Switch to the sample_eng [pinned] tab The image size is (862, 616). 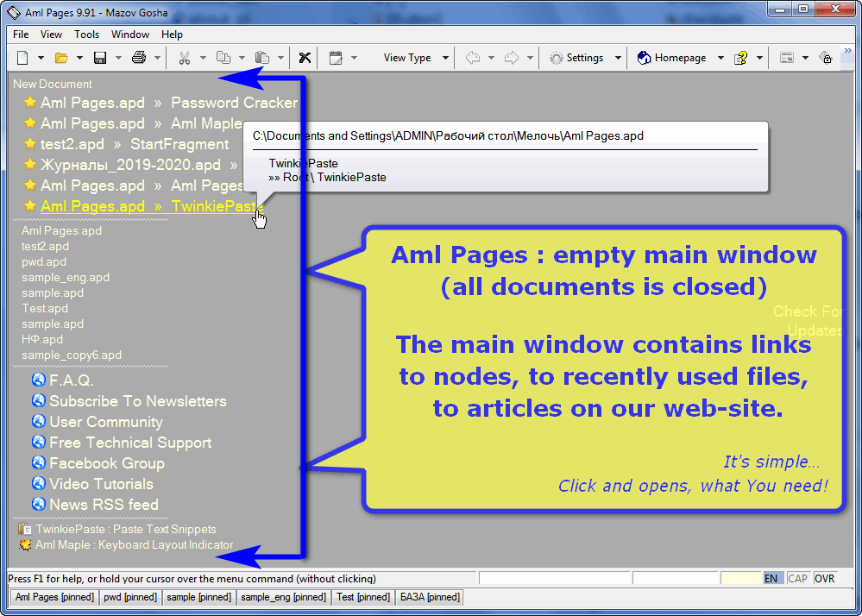pos(283,597)
